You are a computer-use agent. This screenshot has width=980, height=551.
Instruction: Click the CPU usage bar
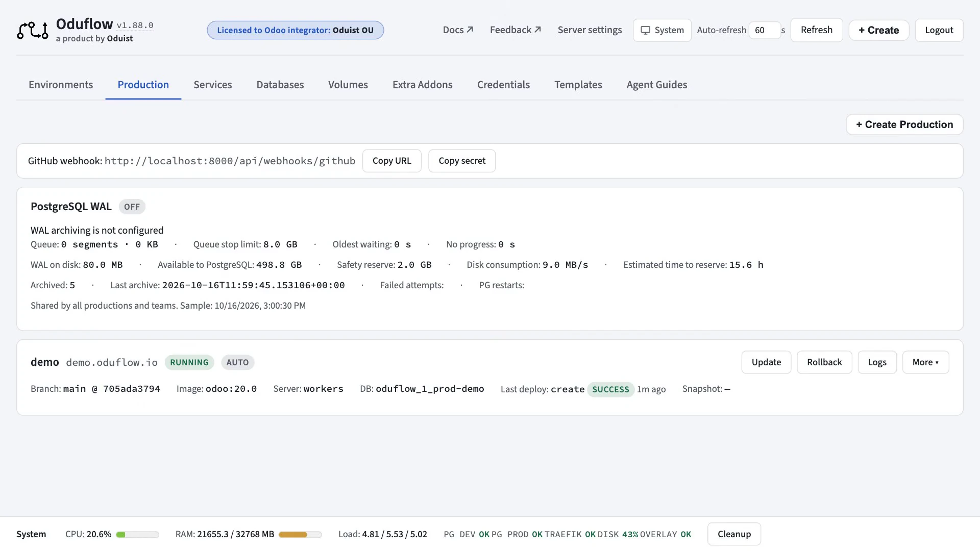pyautogui.click(x=137, y=534)
